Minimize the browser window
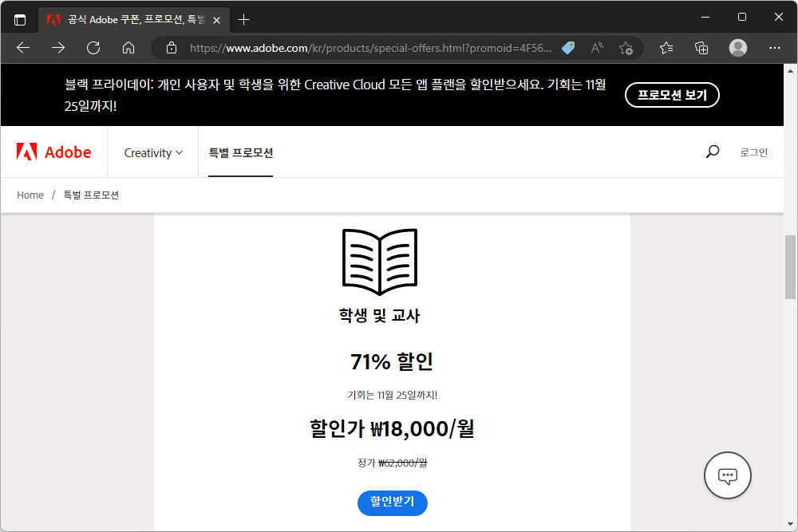Viewport: 798px width, 532px height. point(705,17)
